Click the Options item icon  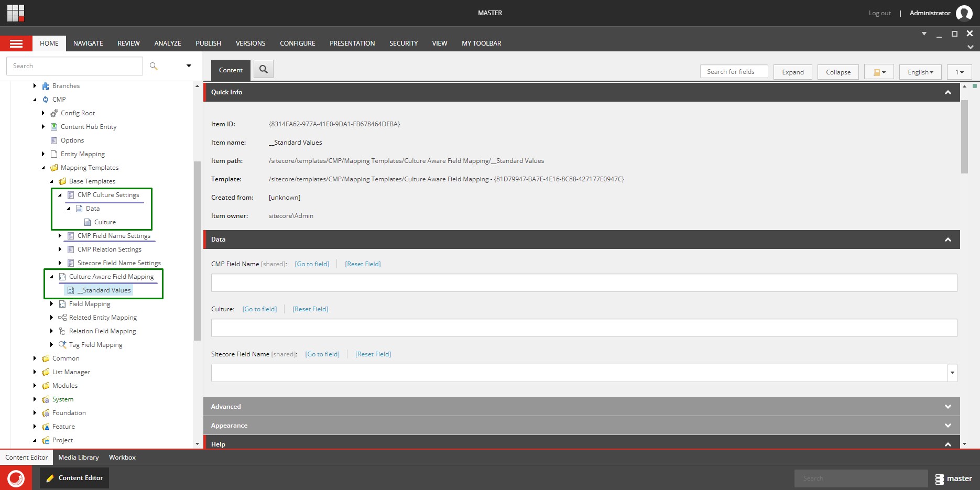(x=54, y=140)
